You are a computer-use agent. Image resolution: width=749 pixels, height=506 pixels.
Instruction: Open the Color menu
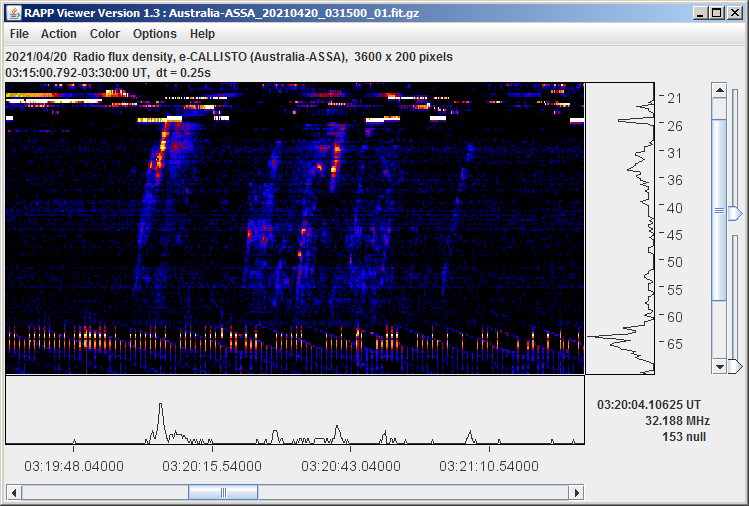105,34
